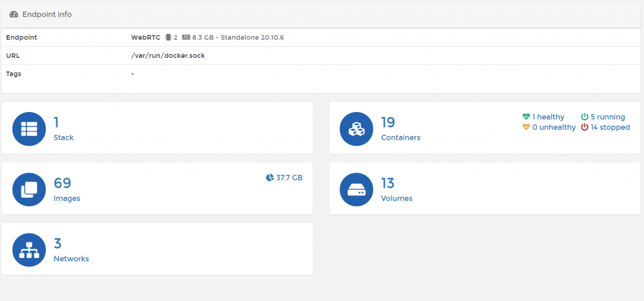Click the Endpoint row label
The image size is (644, 301).
click(x=22, y=37)
